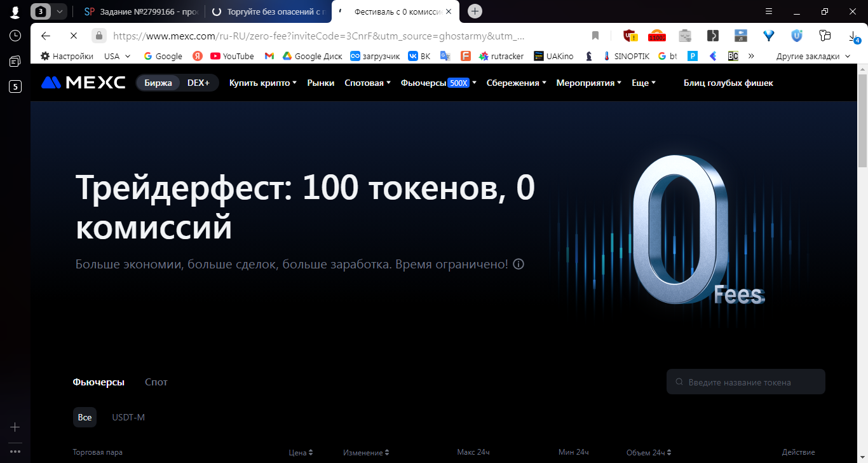This screenshot has height=463, width=868.
Task: Switch to Биржа mode
Action: click(158, 83)
